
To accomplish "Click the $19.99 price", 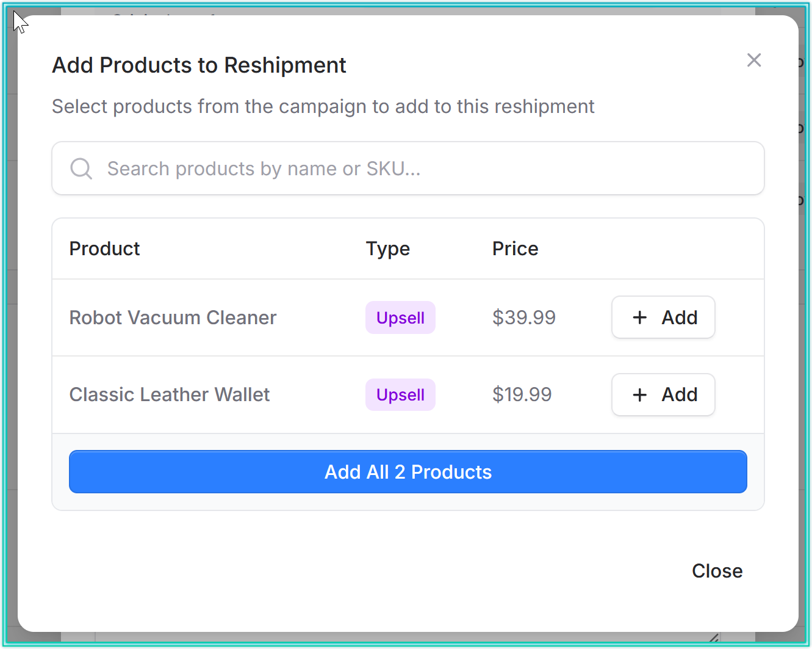I will (x=522, y=394).
